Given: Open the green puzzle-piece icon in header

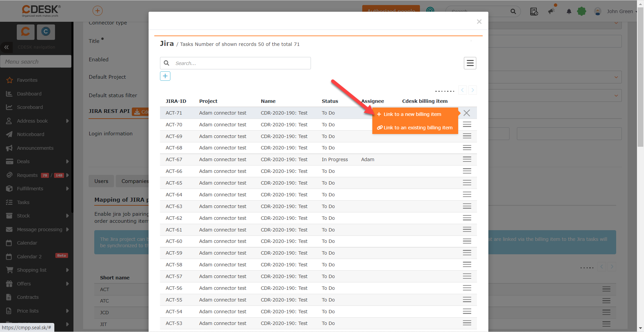Looking at the screenshot, I should (x=582, y=11).
